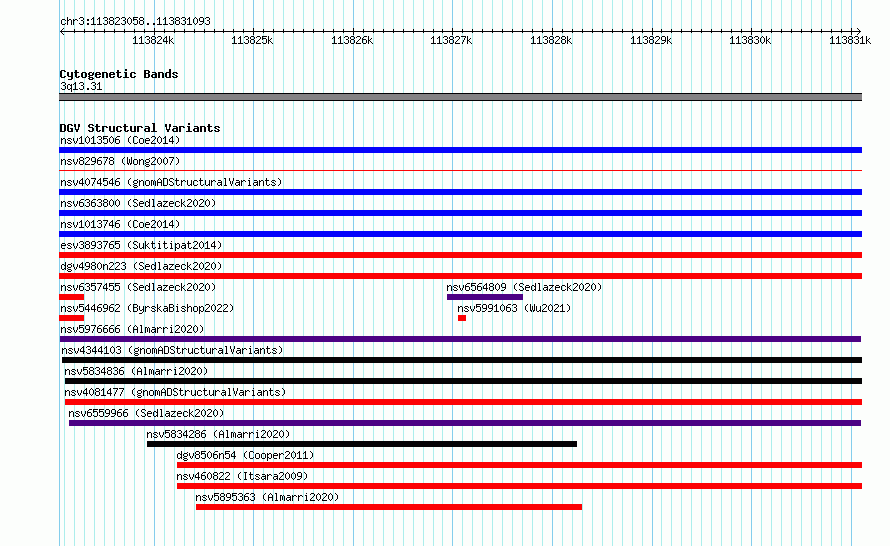Open the dgv4980n223 (Sedlazeck2020) label
The image size is (890, 546).
pos(141,266)
